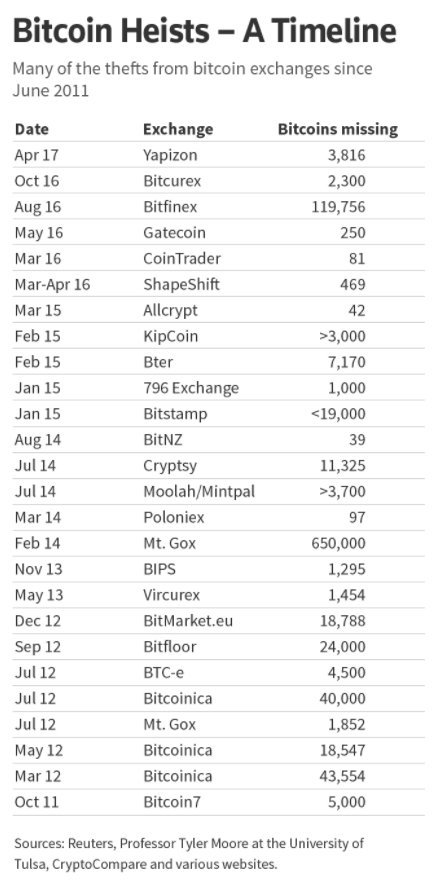
Task: Select the Mar-Apr 16 date cell
Action: tap(52, 284)
